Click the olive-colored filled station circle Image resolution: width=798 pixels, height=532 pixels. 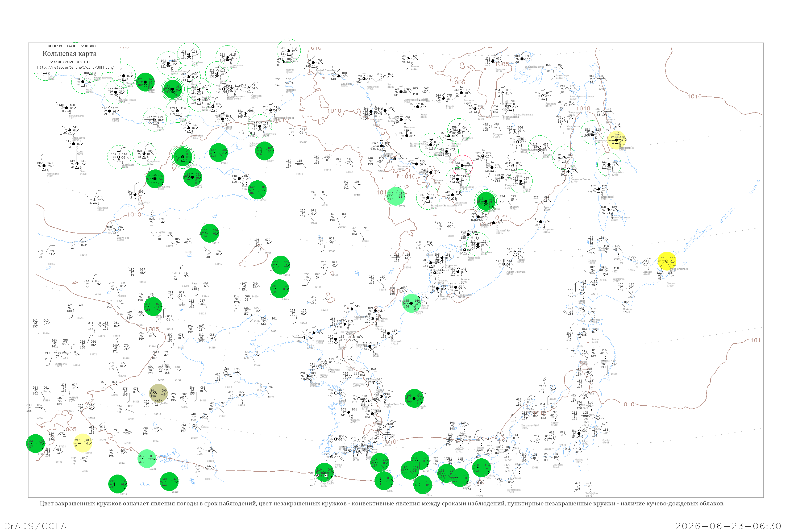tap(159, 393)
